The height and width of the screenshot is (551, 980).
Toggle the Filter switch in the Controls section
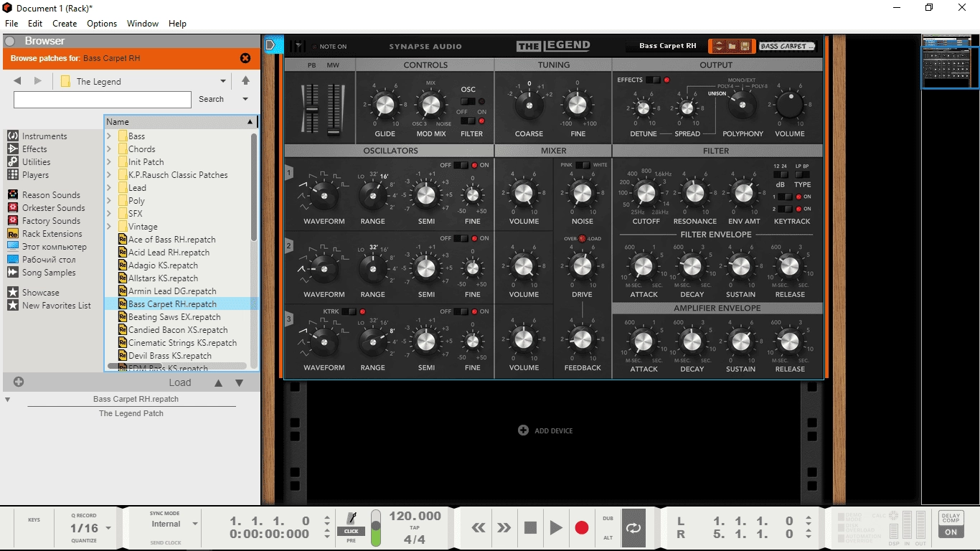[468, 121]
